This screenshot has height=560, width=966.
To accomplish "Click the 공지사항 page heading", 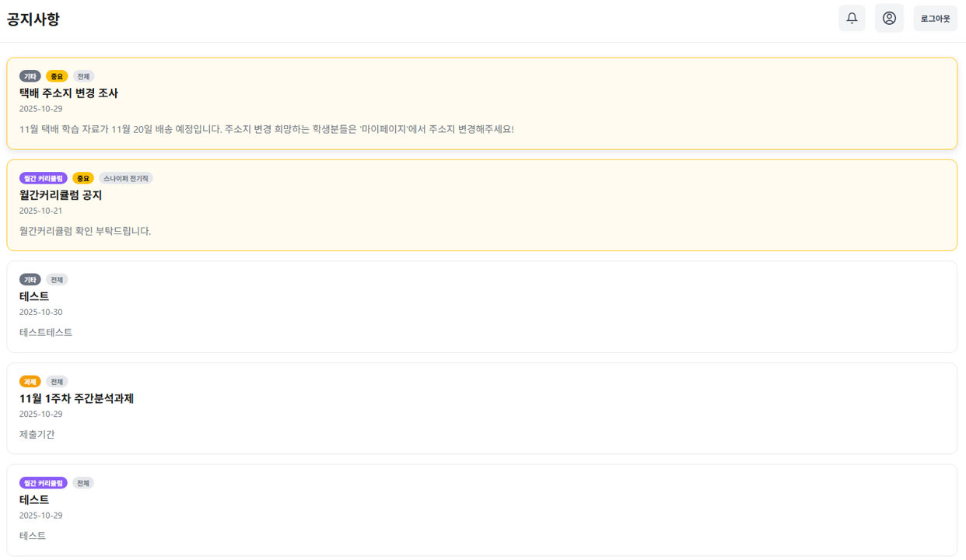I will (33, 19).
